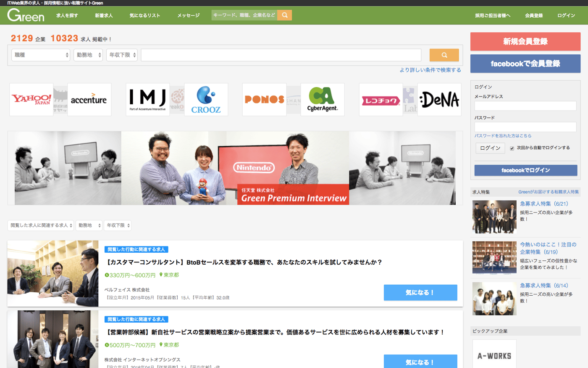The height and width of the screenshot is (368, 588).
Task: Open the 勤務地 dropdown in top search
Action: click(x=88, y=55)
